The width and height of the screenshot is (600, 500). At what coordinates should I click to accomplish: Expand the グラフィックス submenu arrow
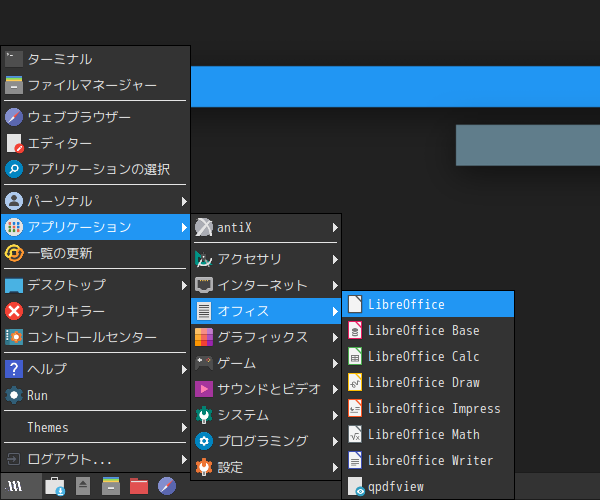[335, 337]
